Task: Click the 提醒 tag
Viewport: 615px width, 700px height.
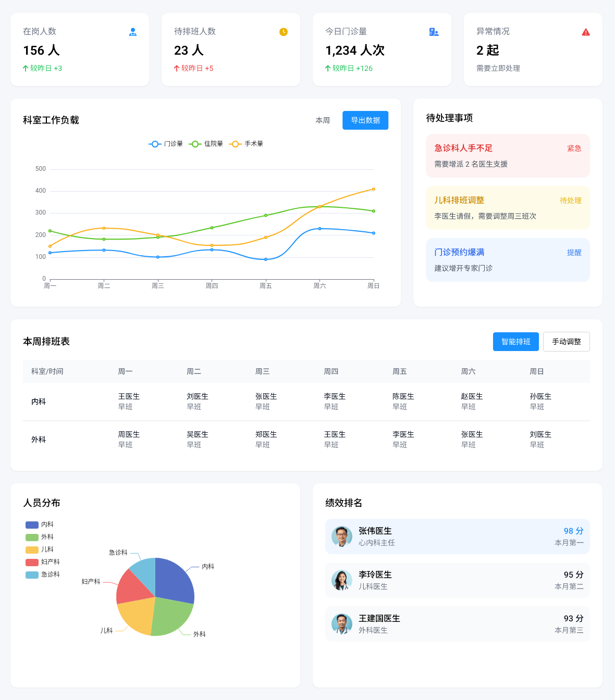Action: pos(574,253)
